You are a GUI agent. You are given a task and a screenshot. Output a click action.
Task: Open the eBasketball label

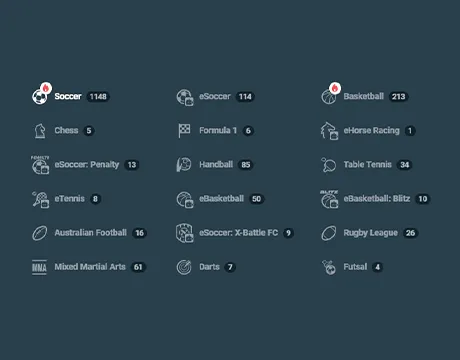[x=221, y=199]
